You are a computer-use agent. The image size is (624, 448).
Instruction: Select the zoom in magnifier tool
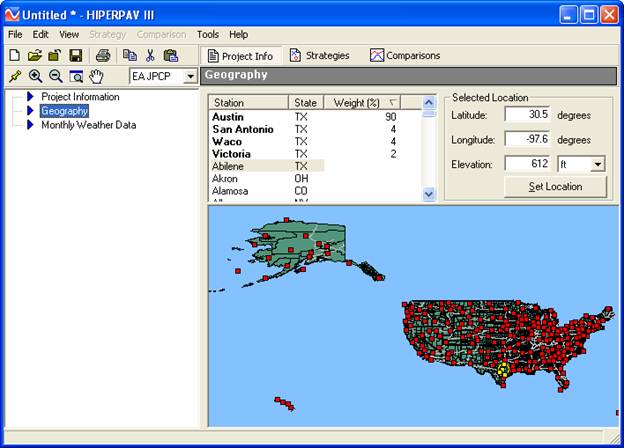click(x=35, y=76)
